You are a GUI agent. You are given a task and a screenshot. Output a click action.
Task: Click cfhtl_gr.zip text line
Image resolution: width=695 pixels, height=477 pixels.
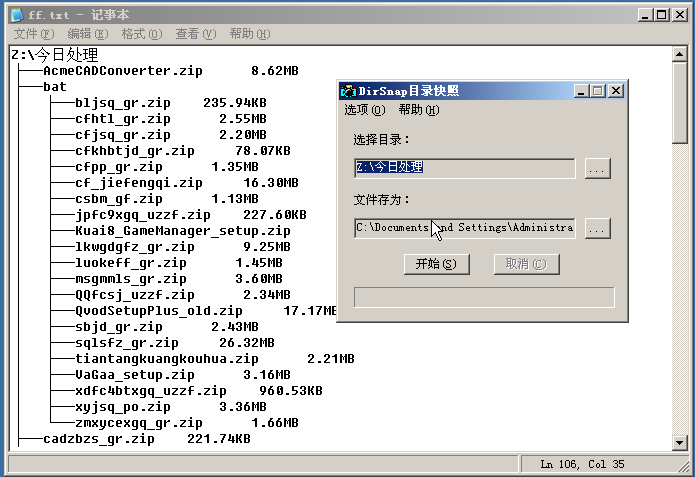[171, 119]
